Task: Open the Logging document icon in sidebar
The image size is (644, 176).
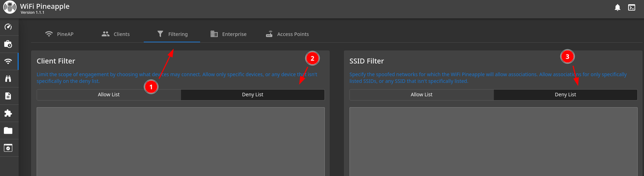Action: click(x=8, y=96)
